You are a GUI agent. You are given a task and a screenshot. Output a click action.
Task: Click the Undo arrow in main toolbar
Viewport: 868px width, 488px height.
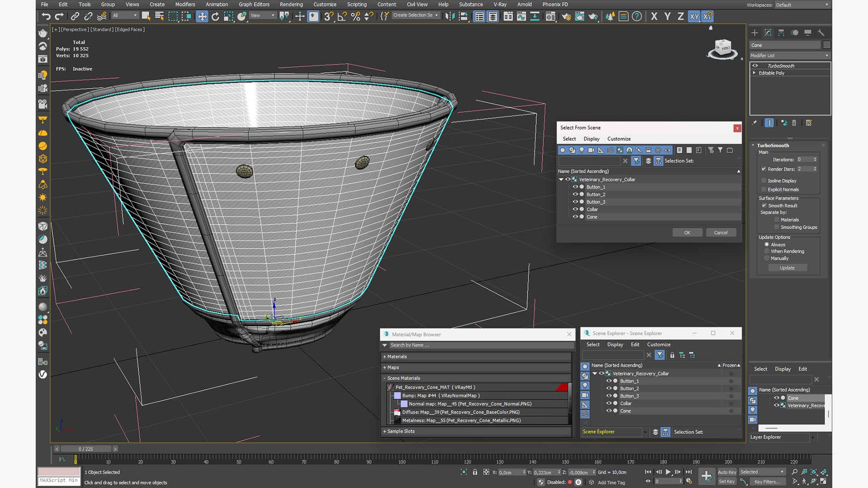pos(46,16)
